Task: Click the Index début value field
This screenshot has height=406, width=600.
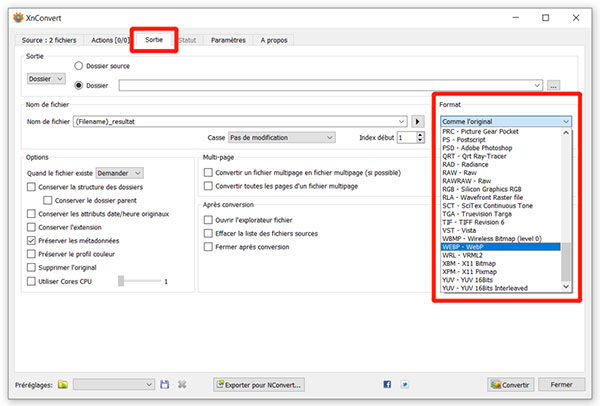Action: [x=407, y=137]
